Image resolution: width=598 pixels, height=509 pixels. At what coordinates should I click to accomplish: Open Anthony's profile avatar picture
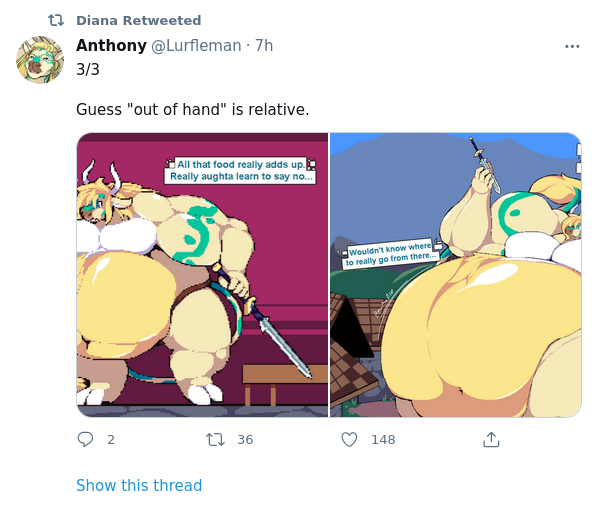tap(40, 60)
